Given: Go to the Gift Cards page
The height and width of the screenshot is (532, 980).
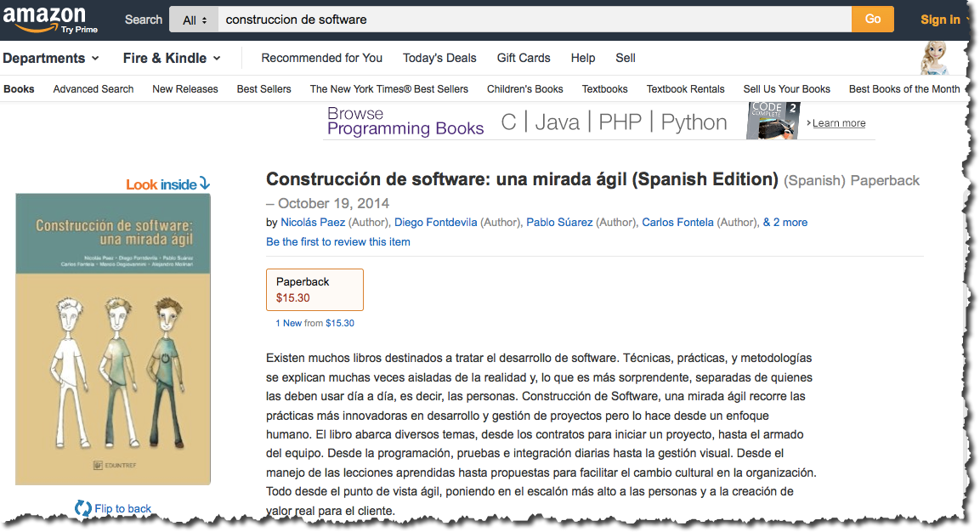Looking at the screenshot, I should coord(524,58).
